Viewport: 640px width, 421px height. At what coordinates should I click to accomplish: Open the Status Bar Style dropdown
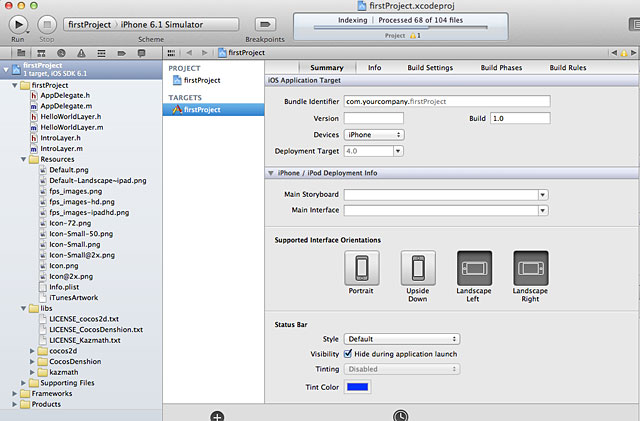[402, 339]
